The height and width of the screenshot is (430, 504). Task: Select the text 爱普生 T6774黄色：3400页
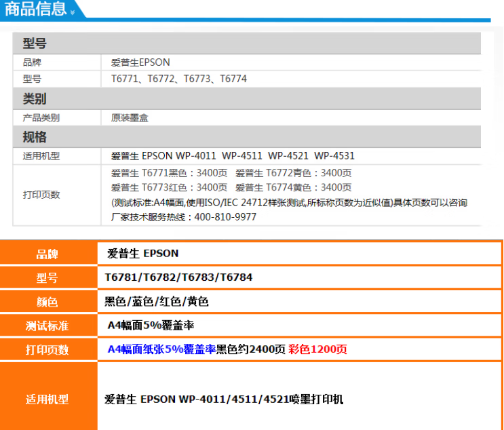pos(294,187)
